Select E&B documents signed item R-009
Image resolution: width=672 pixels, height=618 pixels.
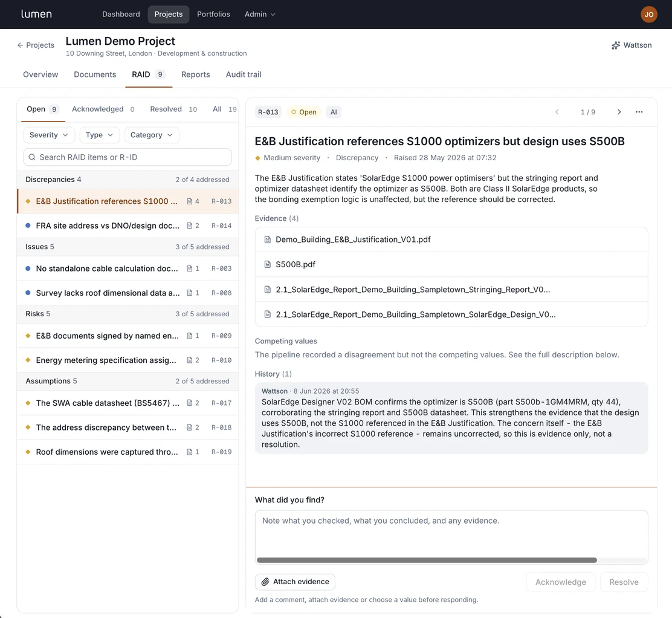(128, 336)
